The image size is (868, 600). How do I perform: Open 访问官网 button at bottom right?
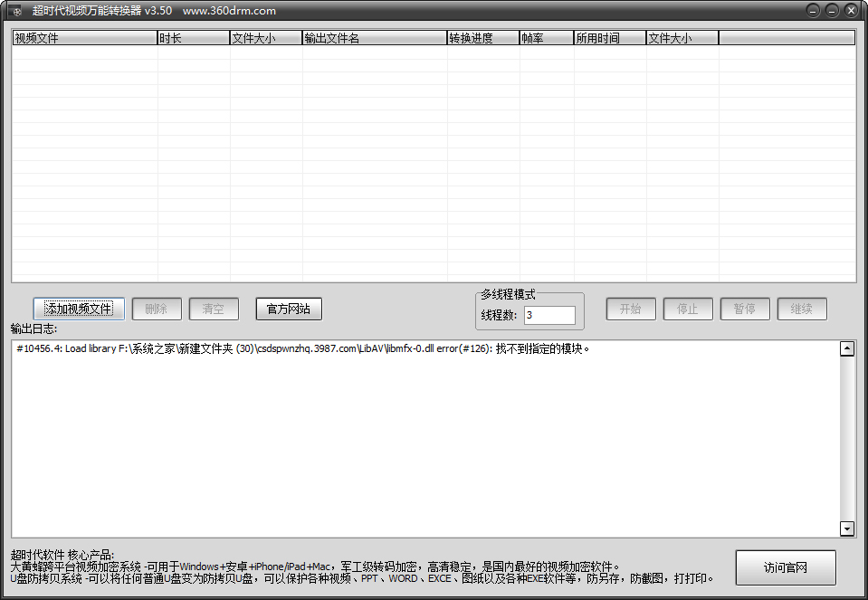[786, 567]
